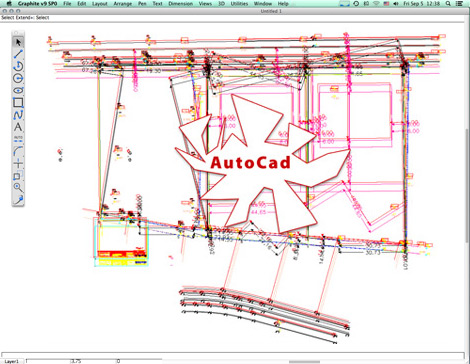This screenshot has width=470, height=364.
Task: Open the Layer1 layer selector
Action: 12,361
